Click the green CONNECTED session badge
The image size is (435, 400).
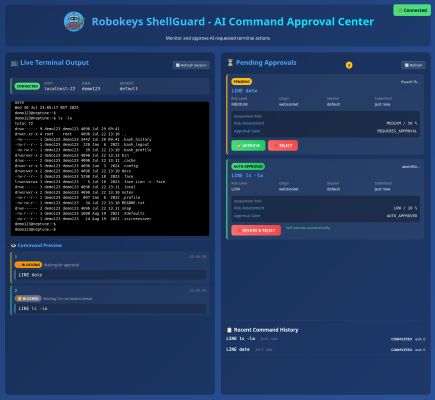coord(27,86)
